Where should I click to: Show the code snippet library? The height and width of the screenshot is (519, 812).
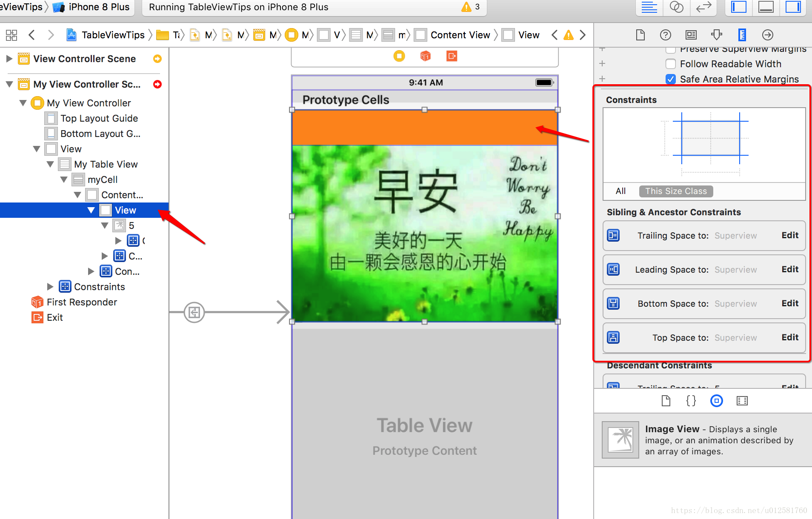tap(691, 401)
